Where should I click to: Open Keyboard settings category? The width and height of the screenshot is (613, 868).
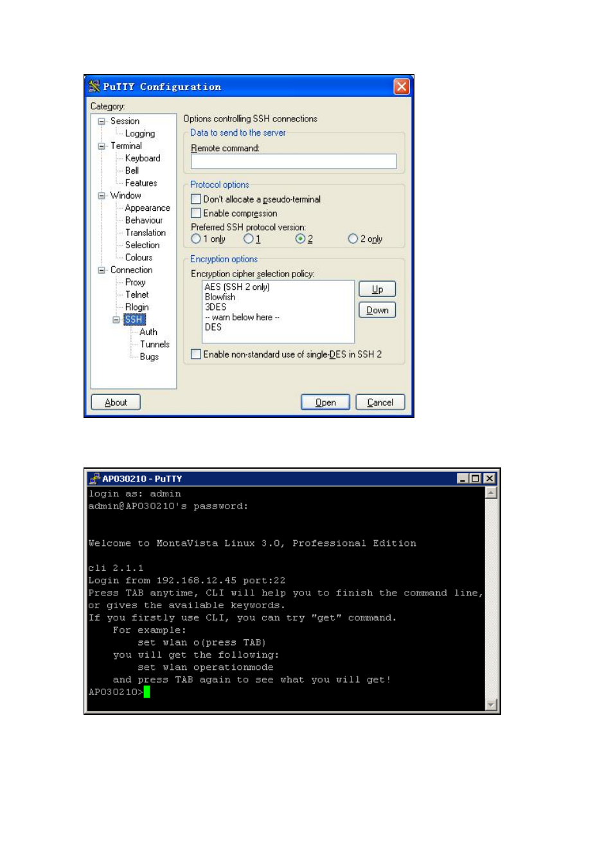tap(143, 158)
